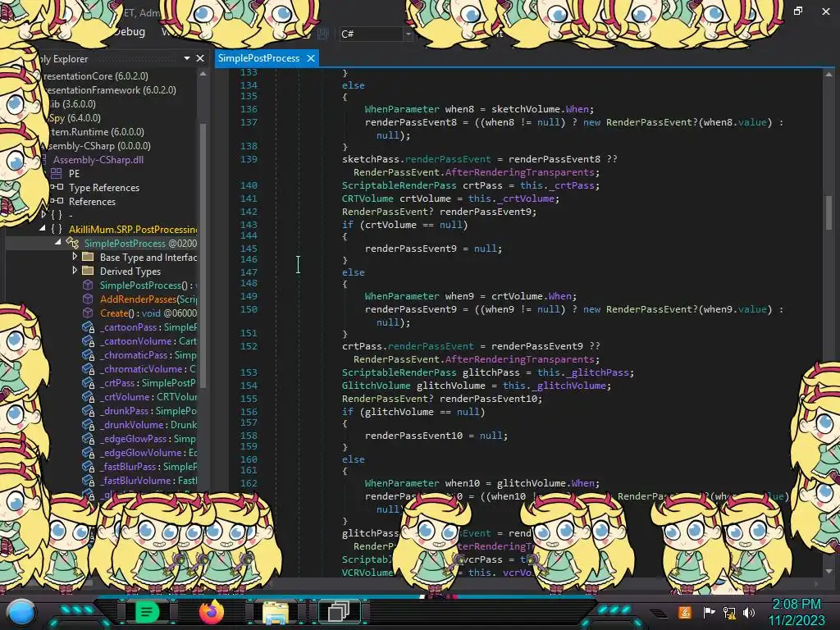Click the Type References node icon

tap(57, 187)
